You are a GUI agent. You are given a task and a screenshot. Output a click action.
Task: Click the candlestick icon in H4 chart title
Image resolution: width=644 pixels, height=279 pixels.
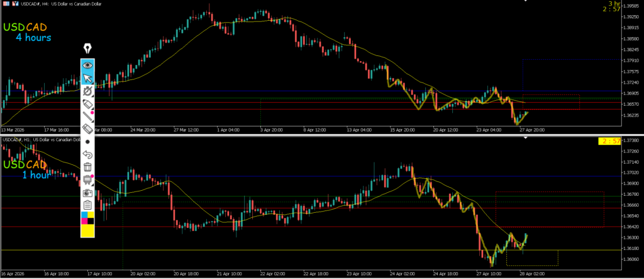(14, 5)
